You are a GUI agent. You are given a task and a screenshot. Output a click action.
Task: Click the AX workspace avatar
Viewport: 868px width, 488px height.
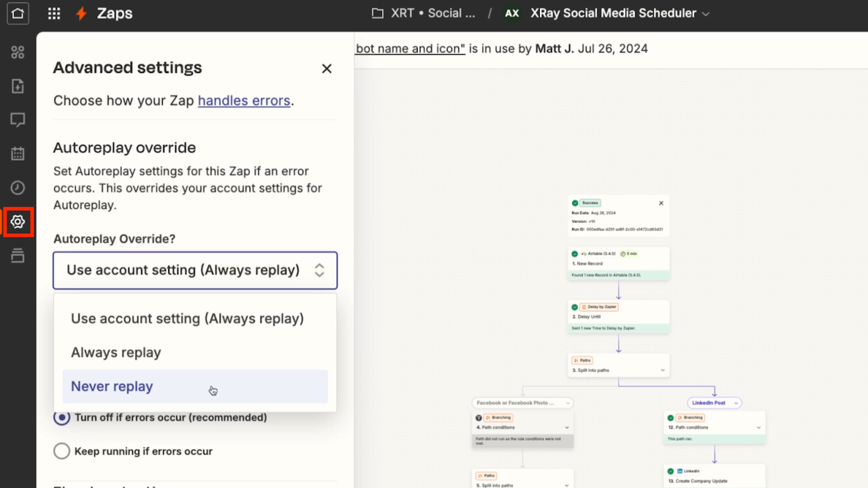click(x=512, y=14)
